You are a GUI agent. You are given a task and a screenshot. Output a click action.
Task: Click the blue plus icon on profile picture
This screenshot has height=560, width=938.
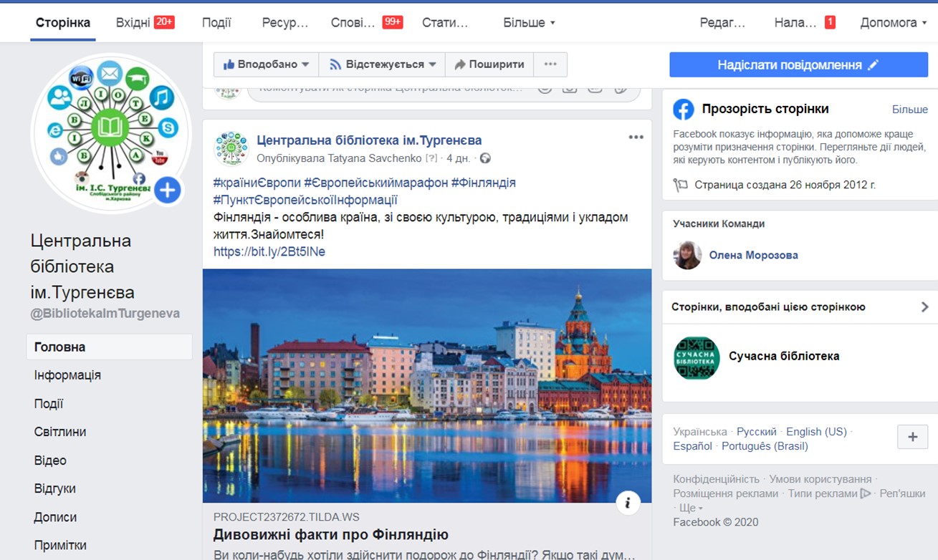[x=167, y=190]
